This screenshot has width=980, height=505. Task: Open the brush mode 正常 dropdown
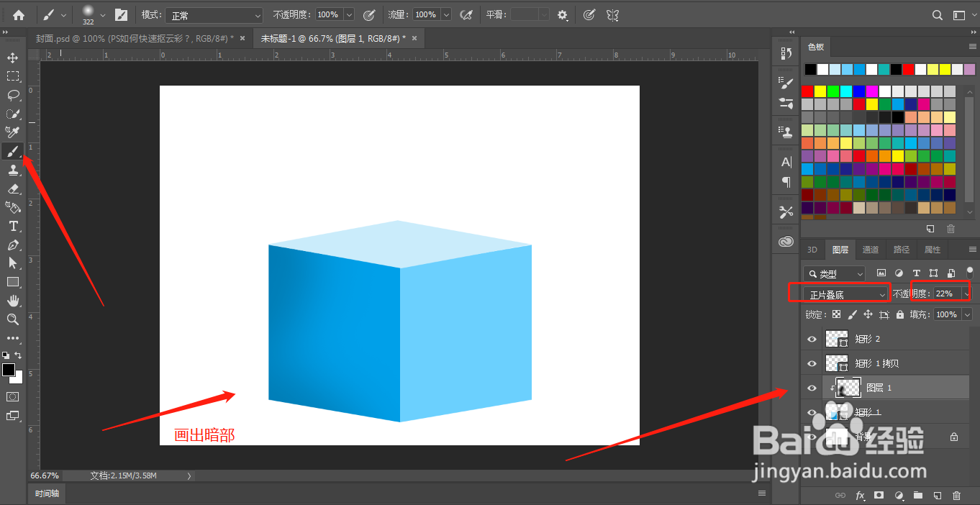[214, 14]
